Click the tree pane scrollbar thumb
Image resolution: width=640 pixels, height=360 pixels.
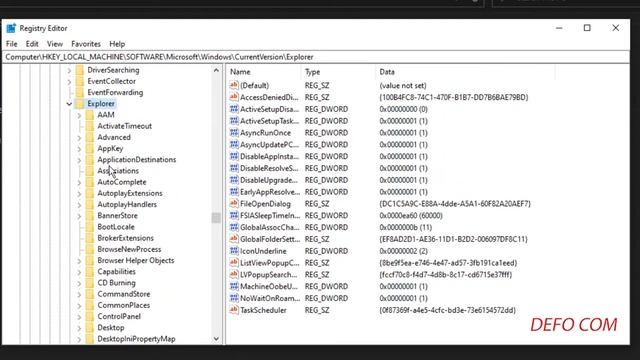(x=216, y=218)
